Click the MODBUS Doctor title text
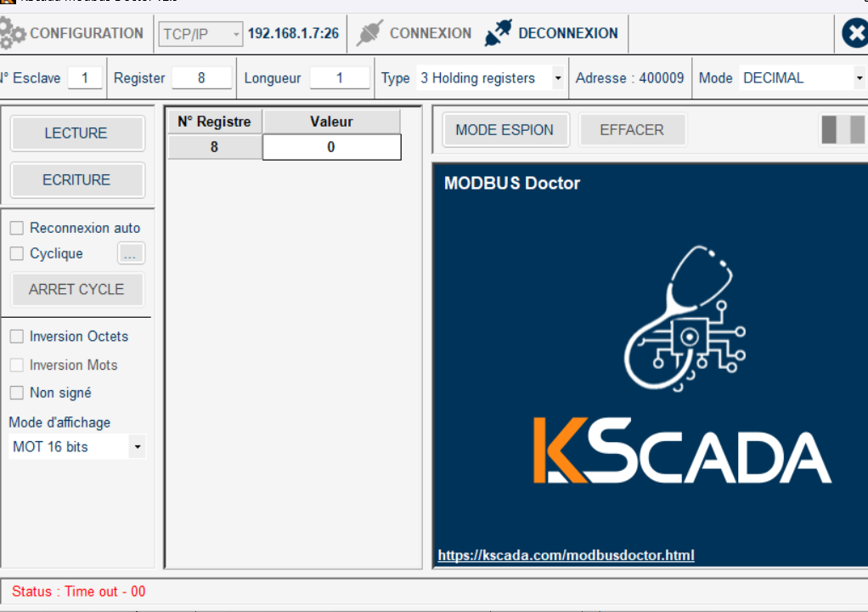Screen dimensions: 868x612 pos(512,184)
